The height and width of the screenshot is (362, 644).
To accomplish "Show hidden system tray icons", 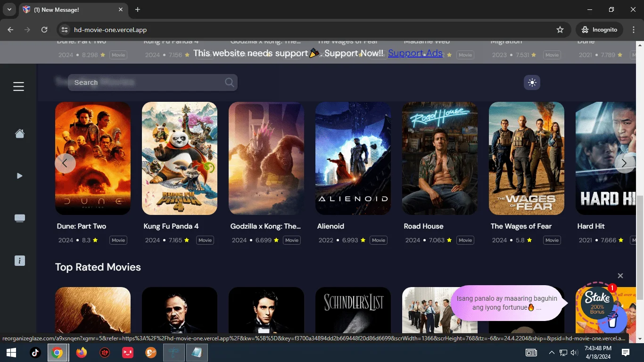I will click(552, 353).
